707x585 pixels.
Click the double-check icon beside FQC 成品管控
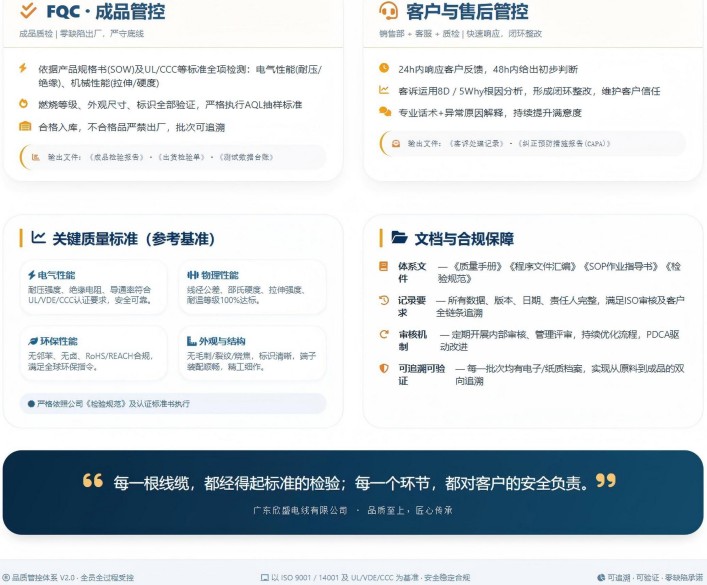[x=29, y=11]
